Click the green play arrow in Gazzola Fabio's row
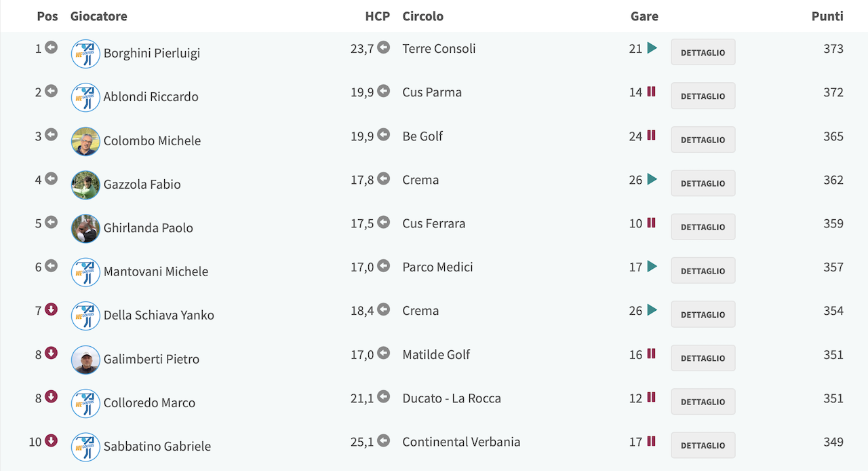Screen dimensions: 868x471 pyautogui.click(x=652, y=179)
